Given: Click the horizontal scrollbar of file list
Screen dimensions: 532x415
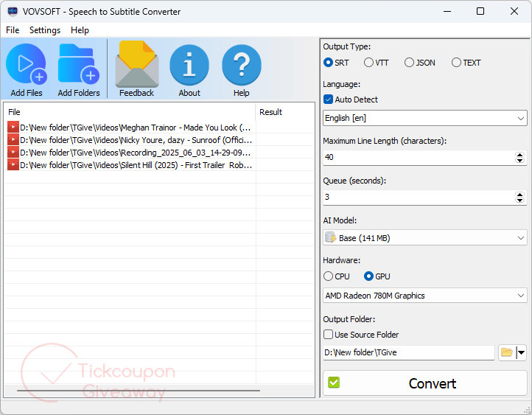Looking at the screenshot, I should click(139, 391).
